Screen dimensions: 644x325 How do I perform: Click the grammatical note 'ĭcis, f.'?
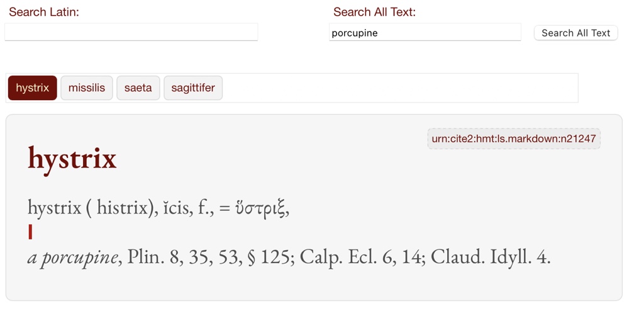[x=187, y=207]
